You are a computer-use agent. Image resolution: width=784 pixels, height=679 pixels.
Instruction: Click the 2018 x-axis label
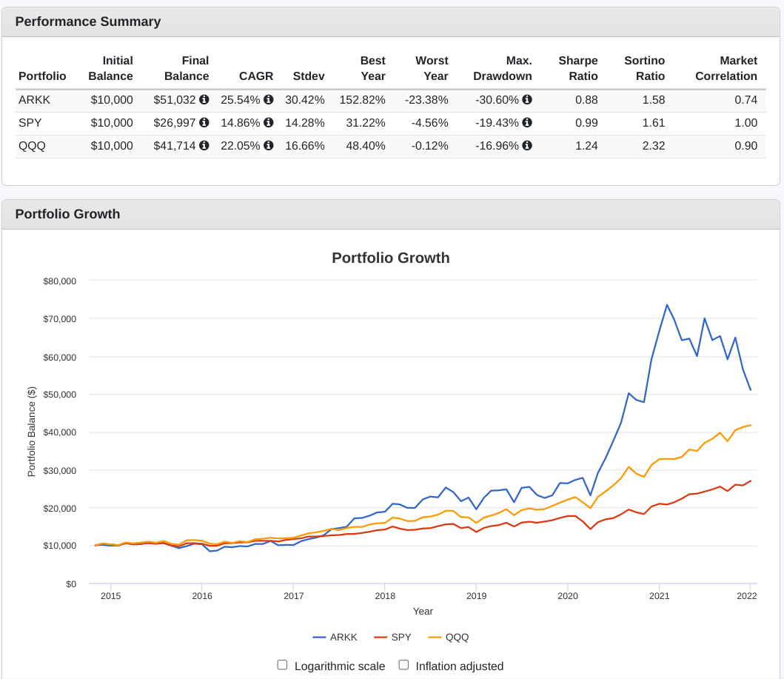[385, 596]
